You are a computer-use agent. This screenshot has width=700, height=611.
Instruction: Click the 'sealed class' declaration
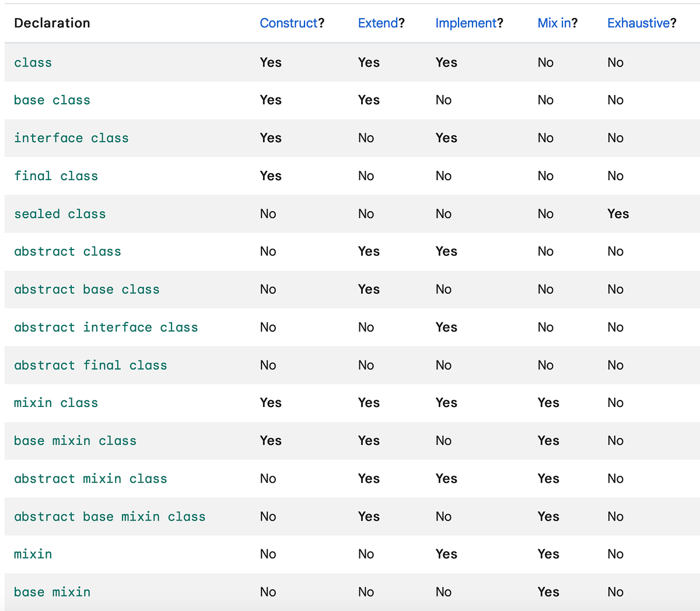60,214
